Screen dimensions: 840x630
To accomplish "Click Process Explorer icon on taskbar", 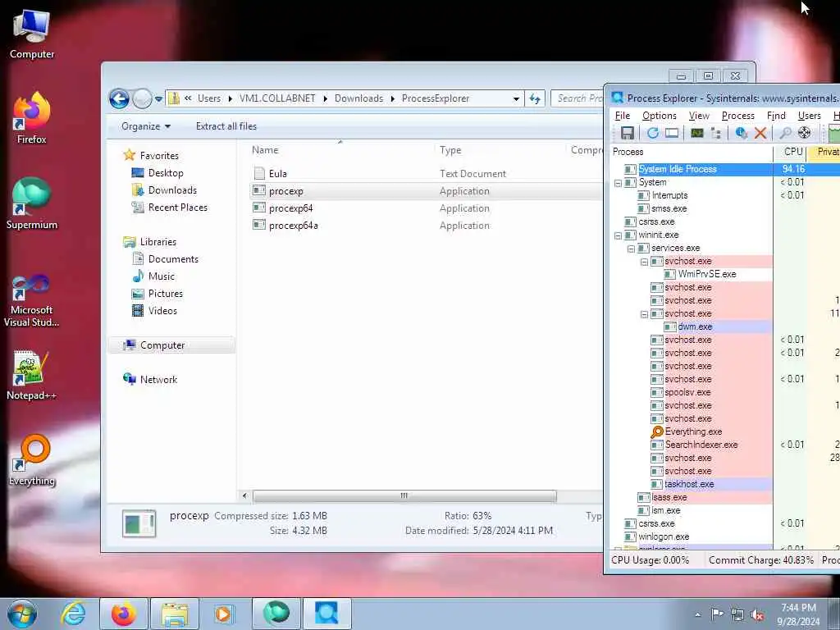I will coord(326,614).
